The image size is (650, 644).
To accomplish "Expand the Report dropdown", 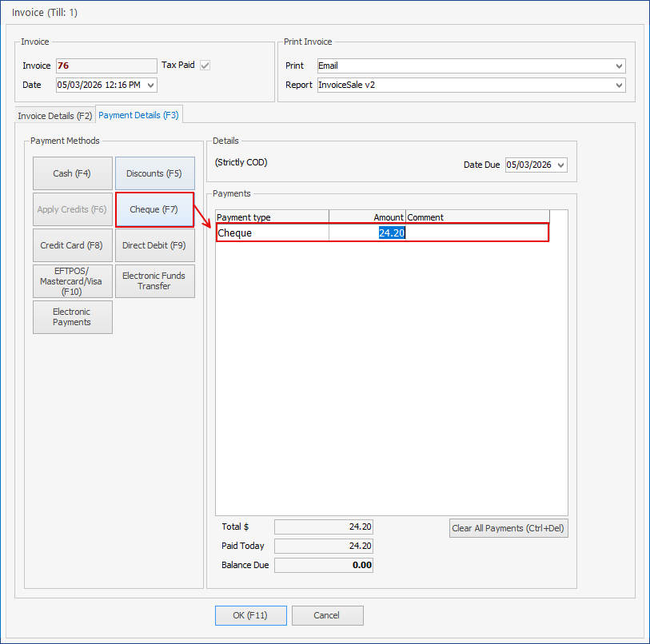I will 619,85.
